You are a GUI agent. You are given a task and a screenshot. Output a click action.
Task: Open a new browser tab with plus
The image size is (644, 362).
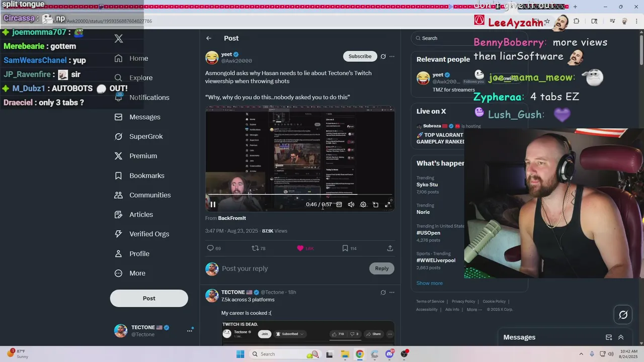point(575,7)
